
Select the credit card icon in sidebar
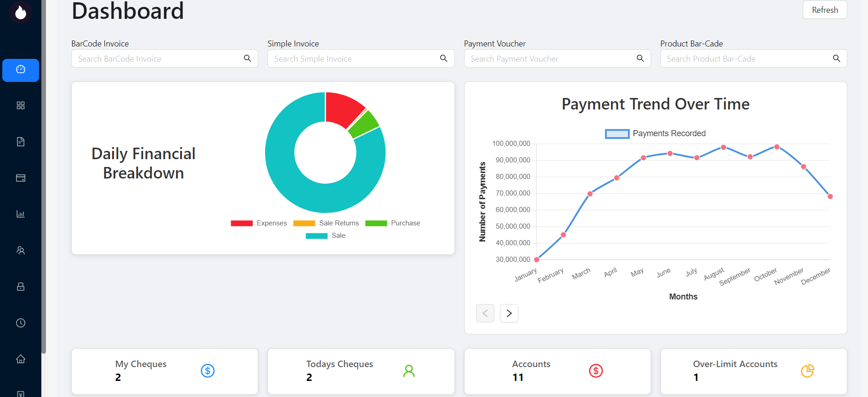[21, 178]
